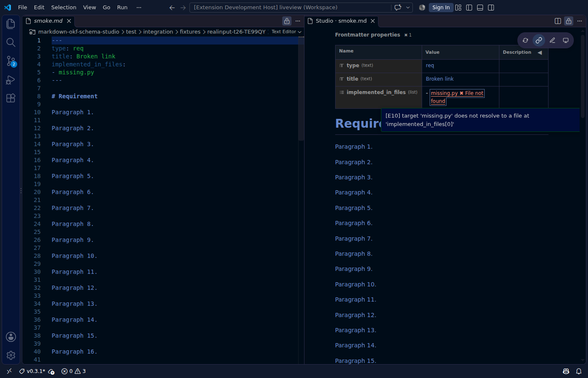Screen dimensions: 588x378
Task: Click the Sign In button
Action: click(441, 8)
